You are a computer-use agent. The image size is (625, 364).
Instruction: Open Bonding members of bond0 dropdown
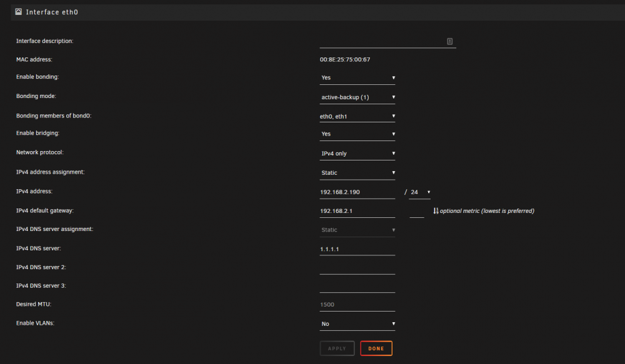(x=357, y=116)
